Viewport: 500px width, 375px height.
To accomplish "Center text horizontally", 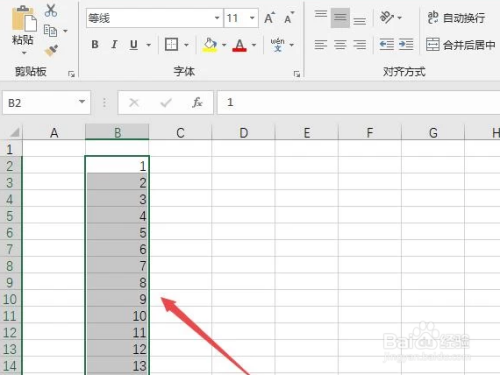I will 340,44.
